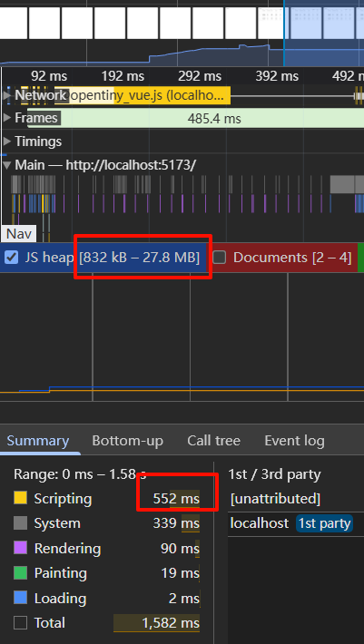The width and height of the screenshot is (364, 644).
Task: Expand the Network track
Action: (x=6, y=95)
